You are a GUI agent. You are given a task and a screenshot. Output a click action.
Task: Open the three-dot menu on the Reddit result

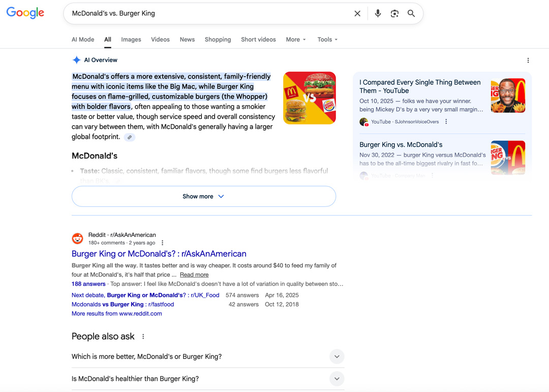162,243
